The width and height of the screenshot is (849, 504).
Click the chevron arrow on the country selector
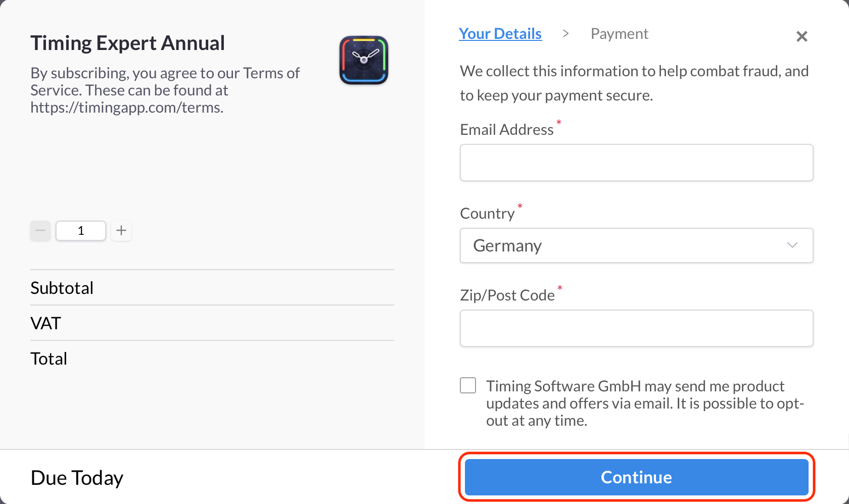pyautogui.click(x=792, y=245)
